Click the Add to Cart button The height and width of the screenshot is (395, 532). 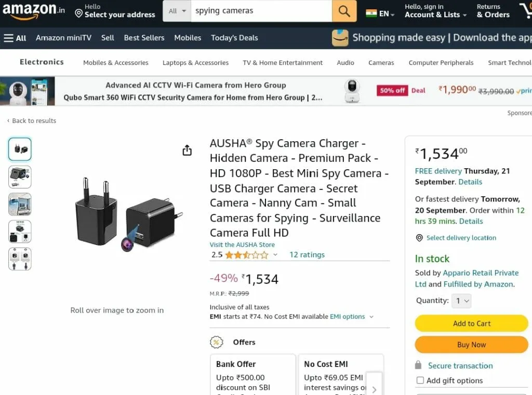pyautogui.click(x=471, y=323)
